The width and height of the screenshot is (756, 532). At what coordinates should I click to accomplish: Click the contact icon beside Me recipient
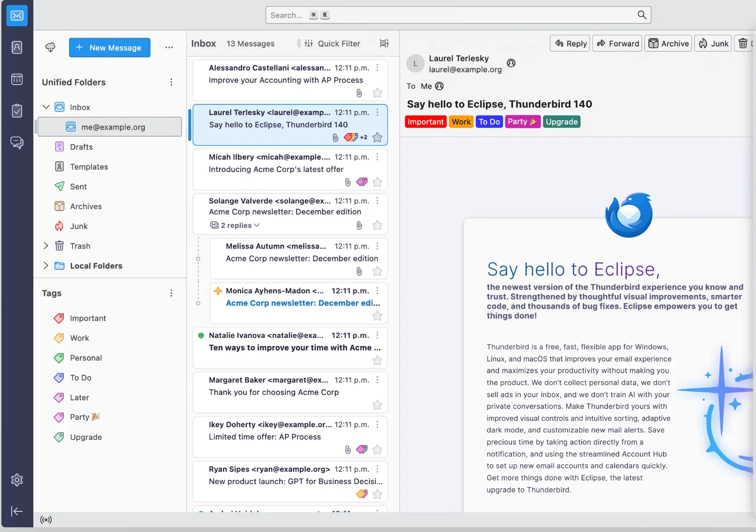coord(440,86)
